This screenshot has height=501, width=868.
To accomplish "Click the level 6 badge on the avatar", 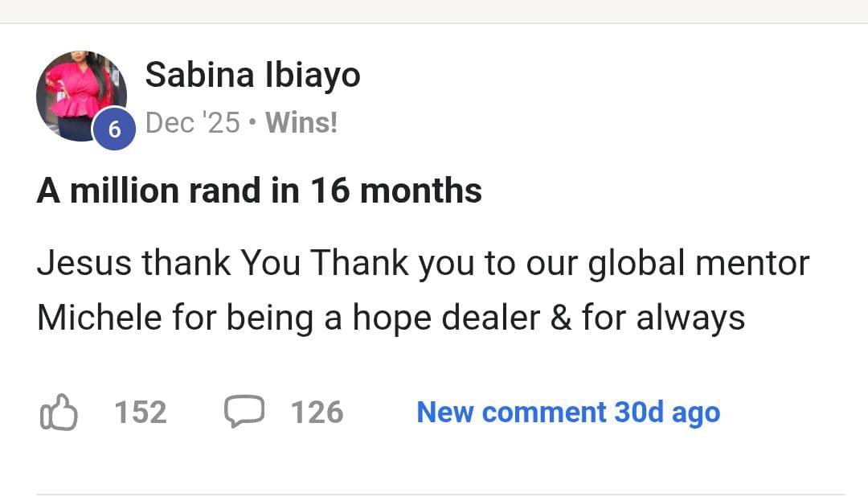I will pyautogui.click(x=115, y=129).
